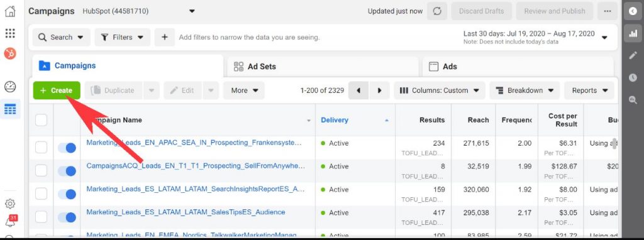Open the inspect magnifier icon in right panel
The image size is (644, 240).
click(x=633, y=99)
